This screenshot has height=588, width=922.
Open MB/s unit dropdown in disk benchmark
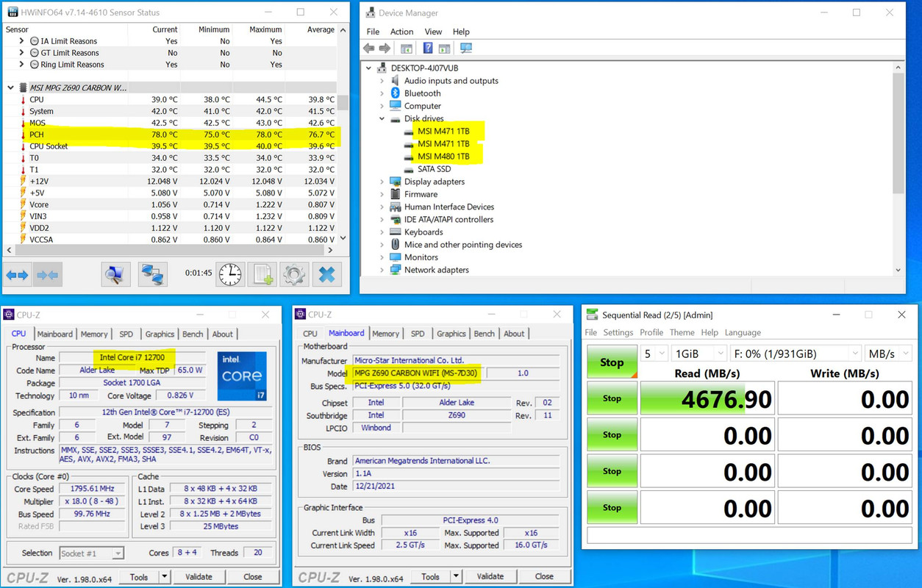click(888, 354)
